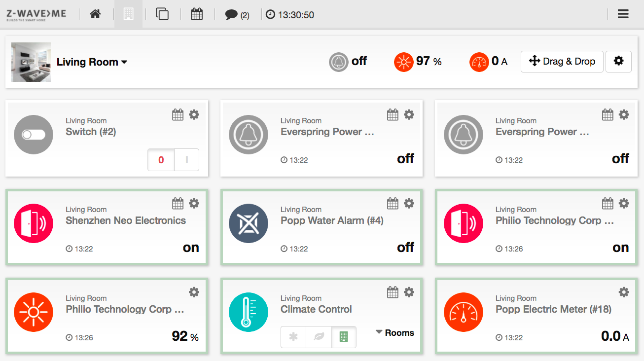Click the Shenzhen Neo Electronics door sensor icon
The width and height of the screenshot is (644, 361).
coord(34,223)
